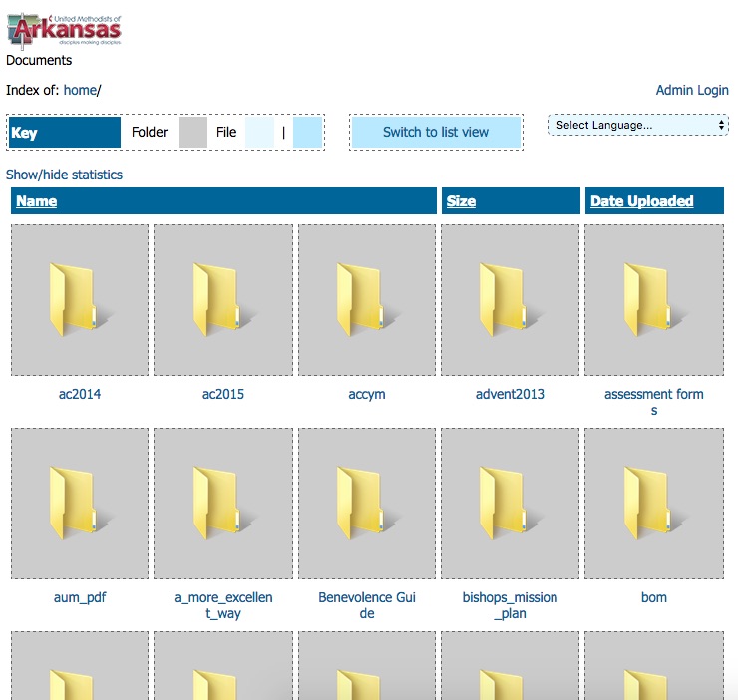
Task: Switch to list view
Action: [x=436, y=132]
